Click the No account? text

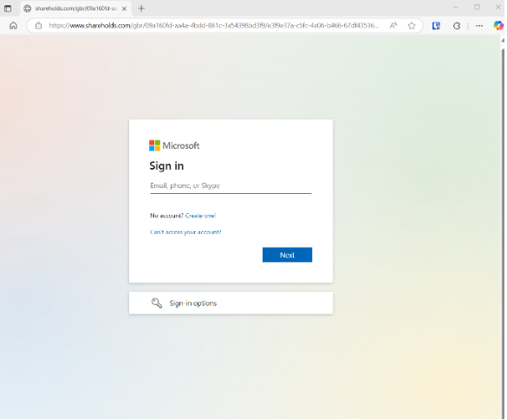(167, 216)
